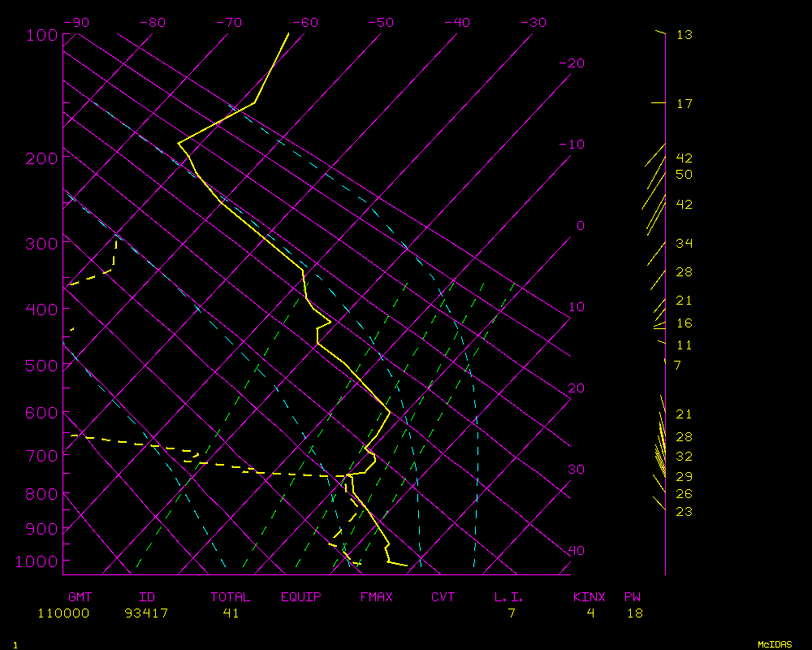This screenshot has width=812, height=650.
Task: Click the topmost wind speed value 13
Action: [x=684, y=35]
